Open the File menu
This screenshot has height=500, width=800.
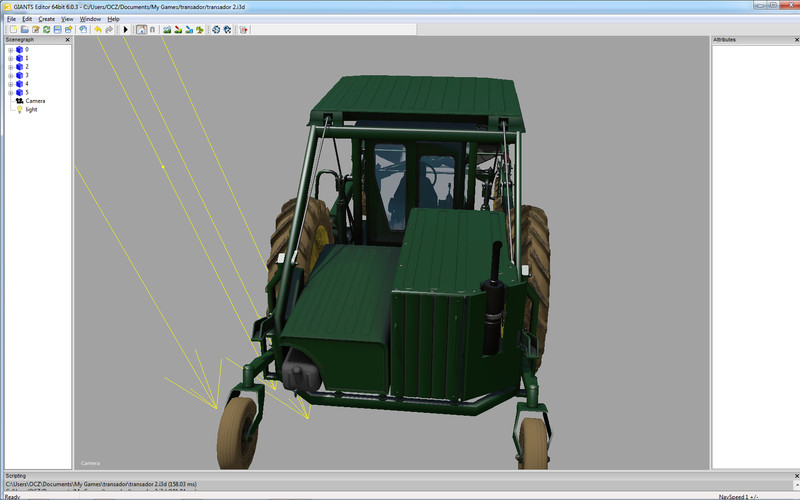pyautogui.click(x=11, y=19)
